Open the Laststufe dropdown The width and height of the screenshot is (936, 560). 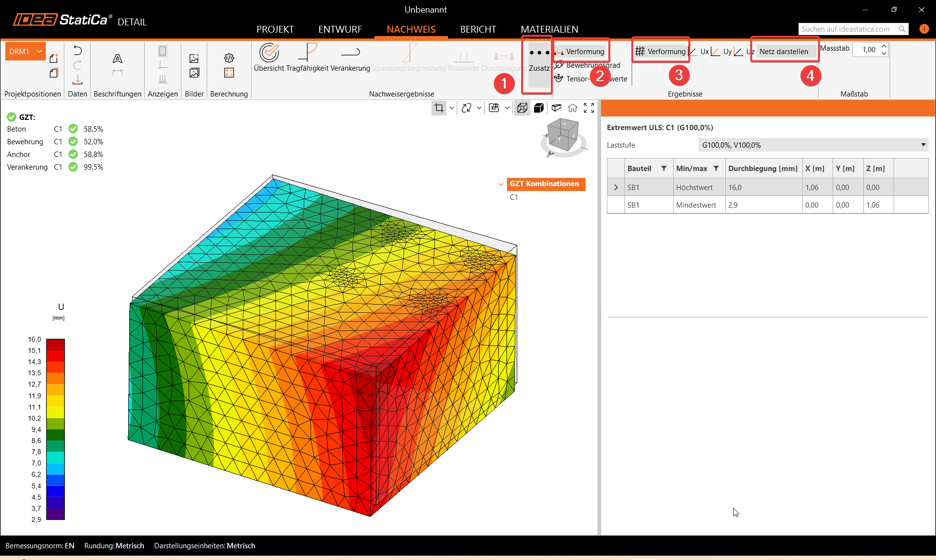point(813,145)
